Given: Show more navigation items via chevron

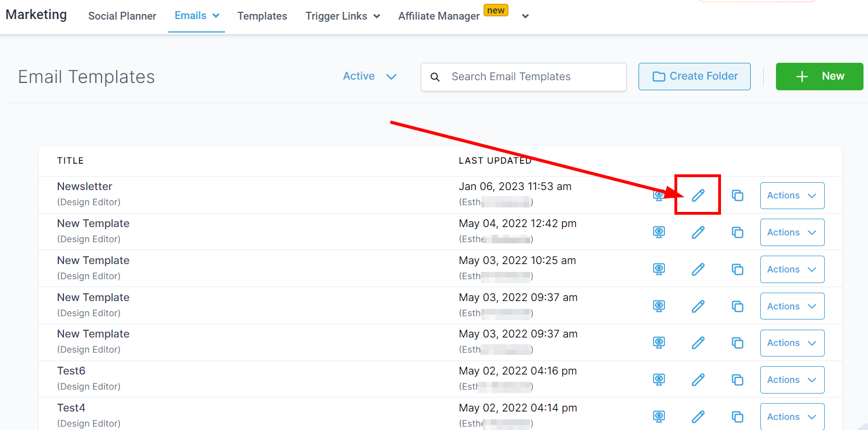Looking at the screenshot, I should [x=525, y=16].
